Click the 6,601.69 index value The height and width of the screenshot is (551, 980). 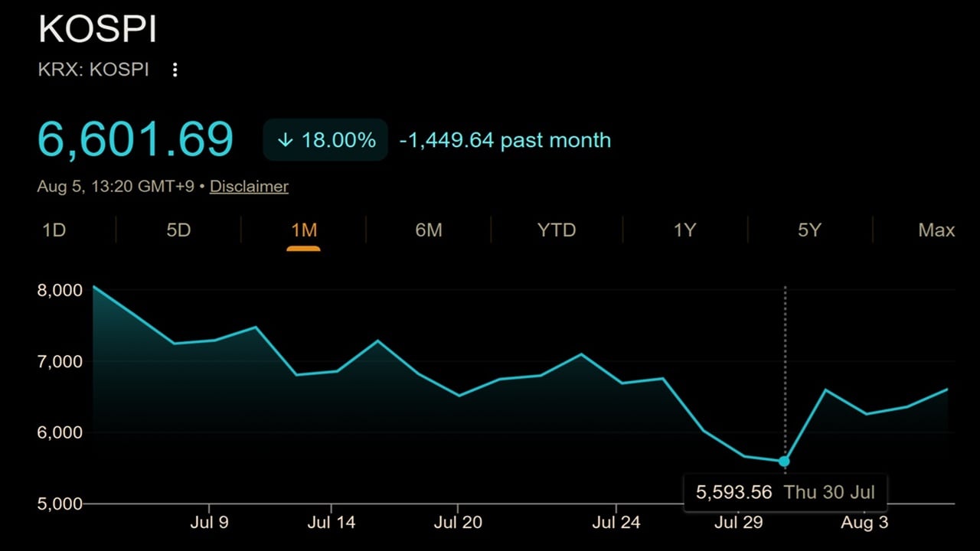136,139
